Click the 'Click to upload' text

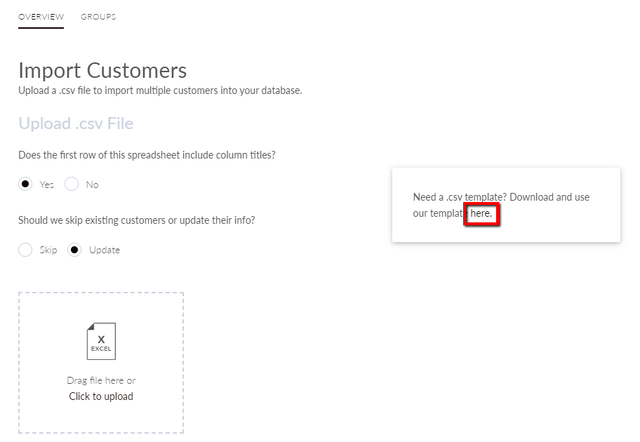pos(101,396)
